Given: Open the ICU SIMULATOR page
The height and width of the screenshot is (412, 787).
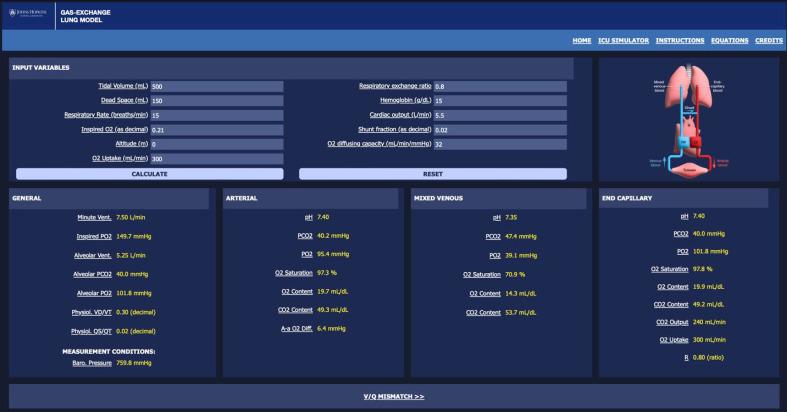Looking at the screenshot, I should [x=623, y=40].
